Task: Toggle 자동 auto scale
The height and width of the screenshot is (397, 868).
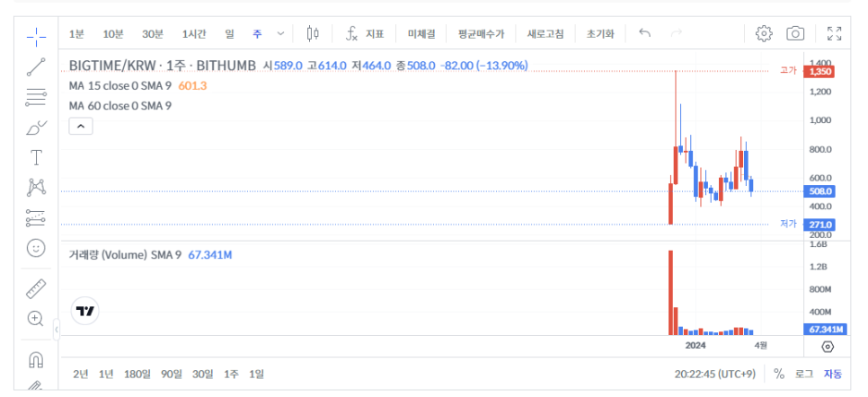Action: tap(833, 375)
